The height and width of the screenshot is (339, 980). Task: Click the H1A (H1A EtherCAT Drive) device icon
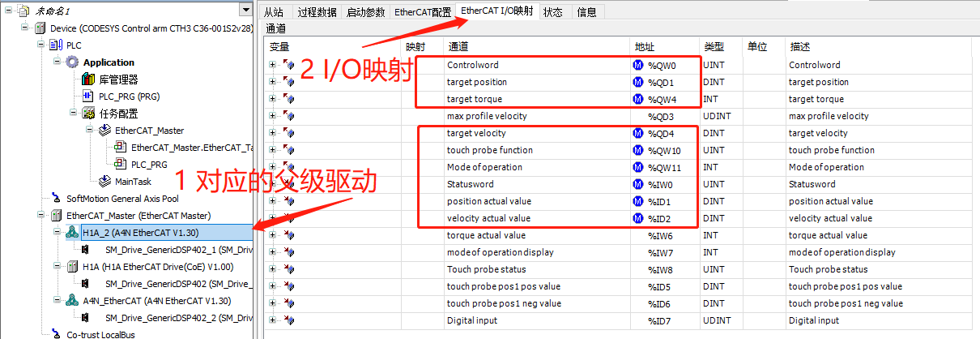point(72,266)
